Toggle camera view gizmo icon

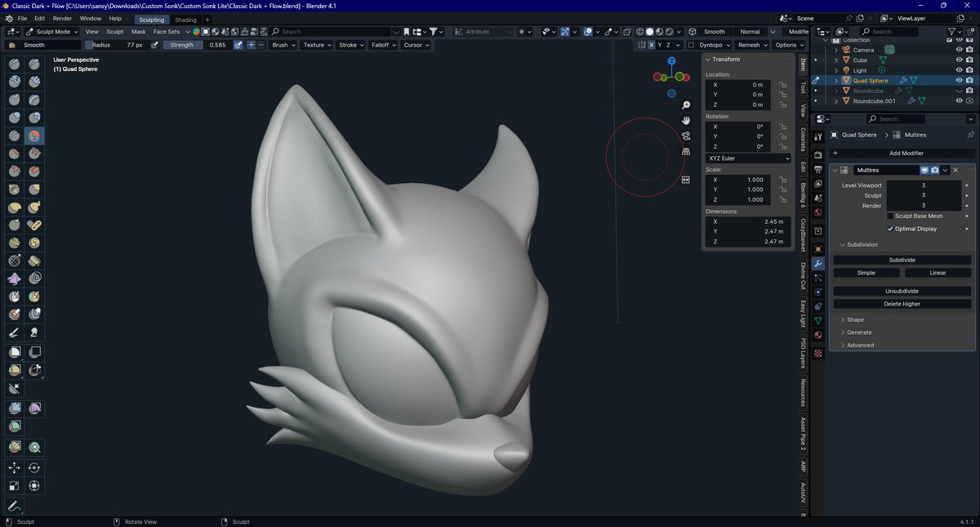[x=686, y=136]
